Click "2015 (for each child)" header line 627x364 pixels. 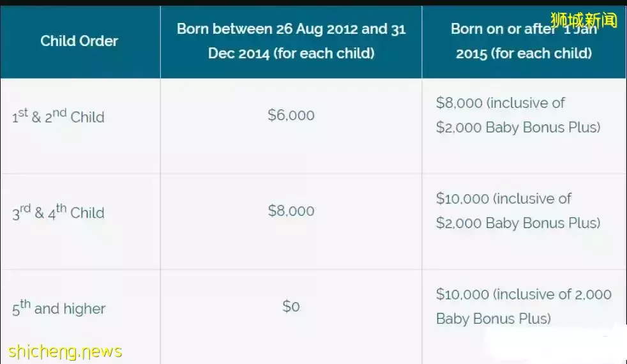click(524, 53)
